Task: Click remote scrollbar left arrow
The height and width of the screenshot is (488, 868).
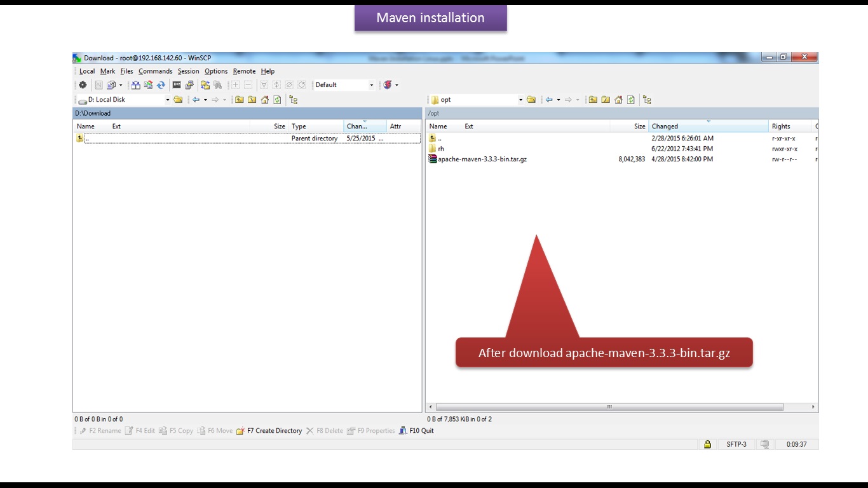Action: tap(431, 407)
